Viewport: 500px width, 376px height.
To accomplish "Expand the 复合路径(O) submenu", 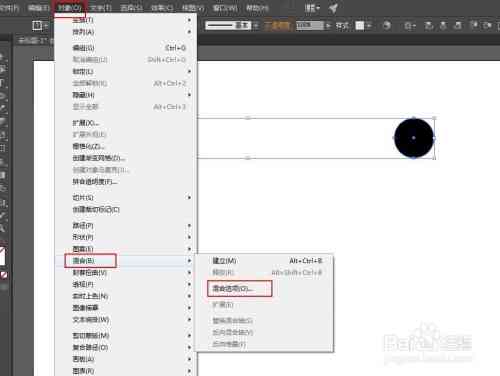I will point(126,347).
